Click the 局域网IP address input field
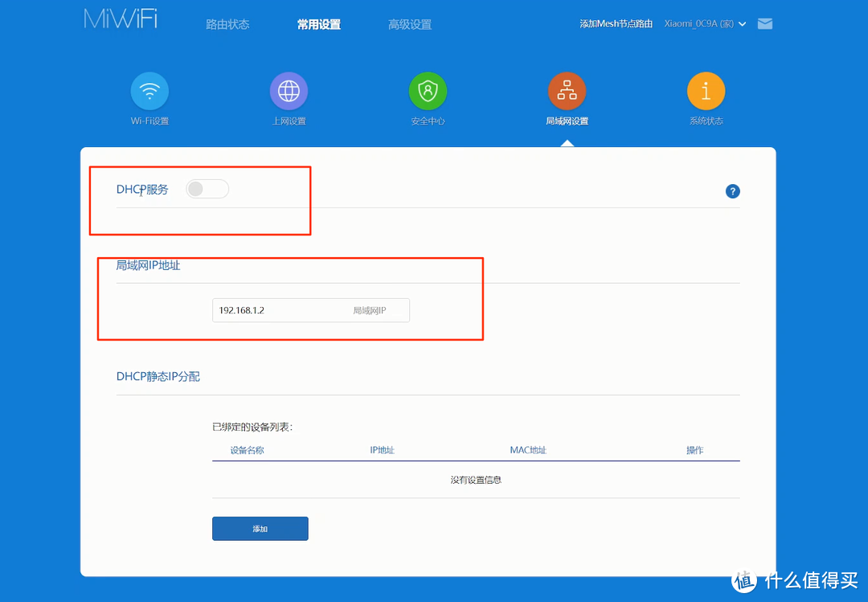868x602 pixels. 310,310
